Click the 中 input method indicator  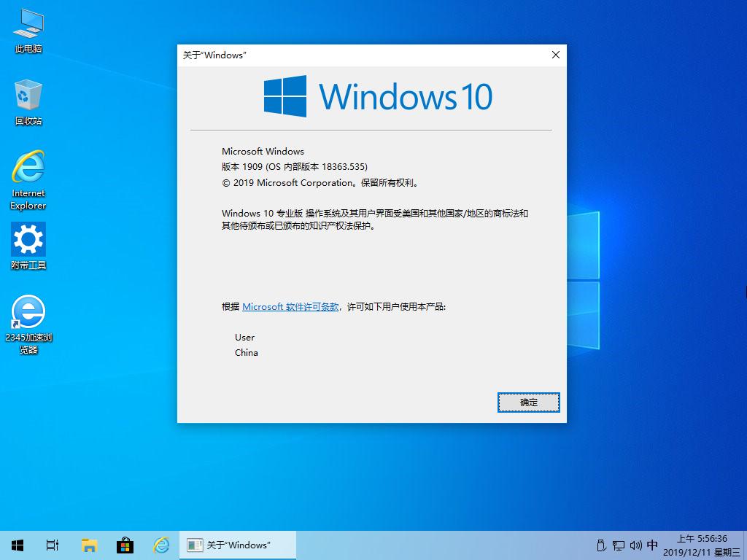(x=652, y=545)
